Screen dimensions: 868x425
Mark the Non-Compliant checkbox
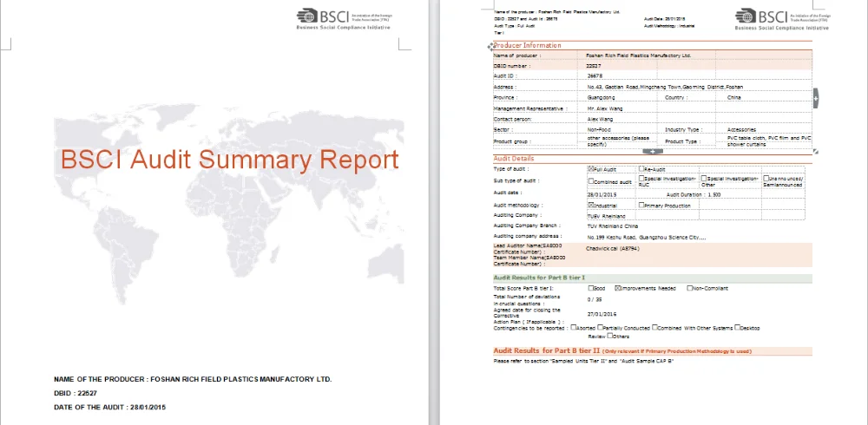(x=690, y=288)
